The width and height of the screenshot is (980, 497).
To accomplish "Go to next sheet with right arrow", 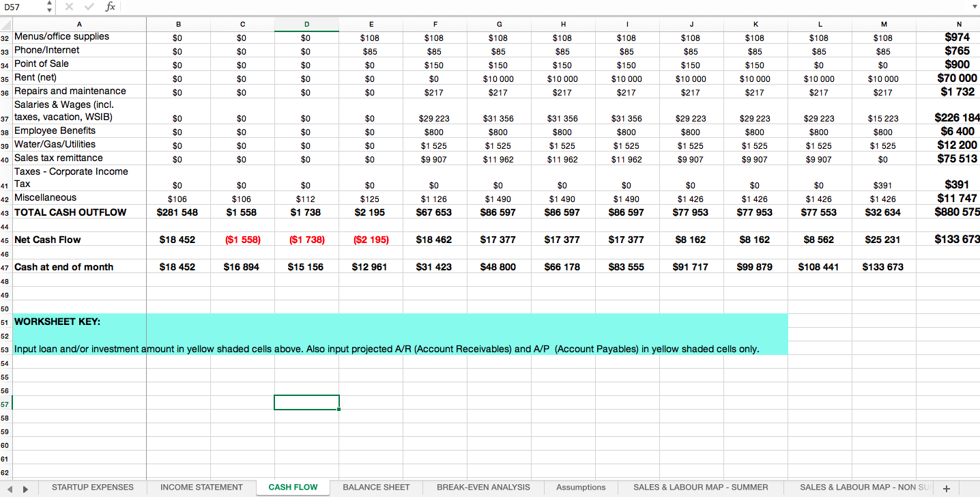I will [x=26, y=488].
